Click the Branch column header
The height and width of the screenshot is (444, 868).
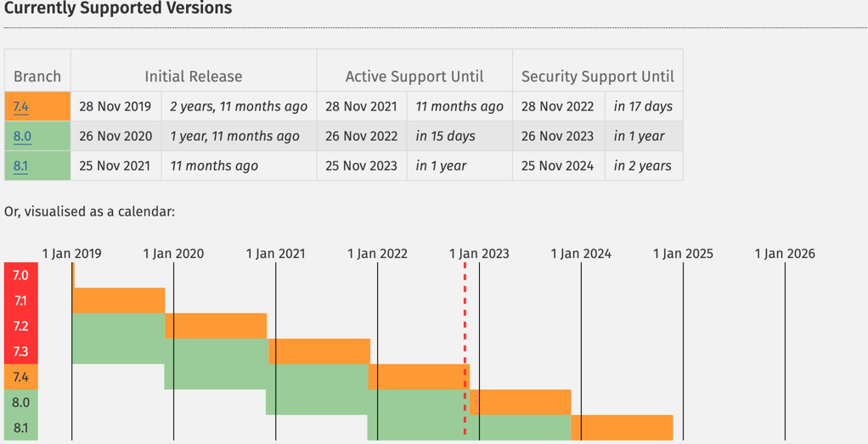(37, 76)
